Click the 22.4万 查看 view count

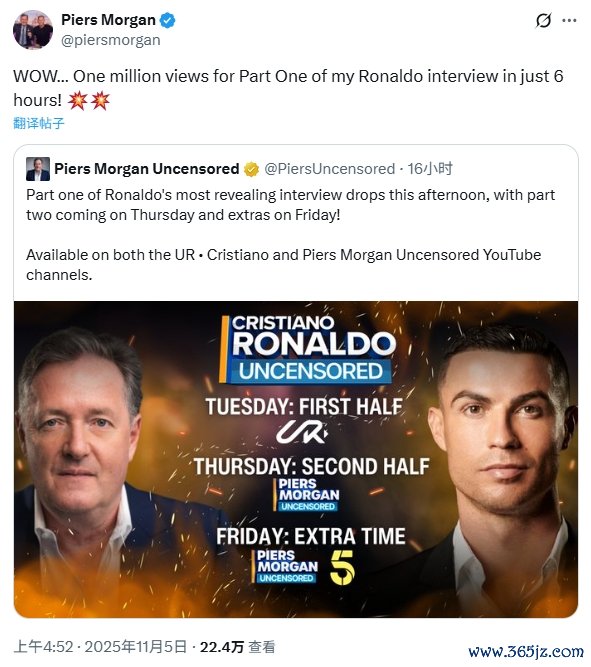click(237, 647)
